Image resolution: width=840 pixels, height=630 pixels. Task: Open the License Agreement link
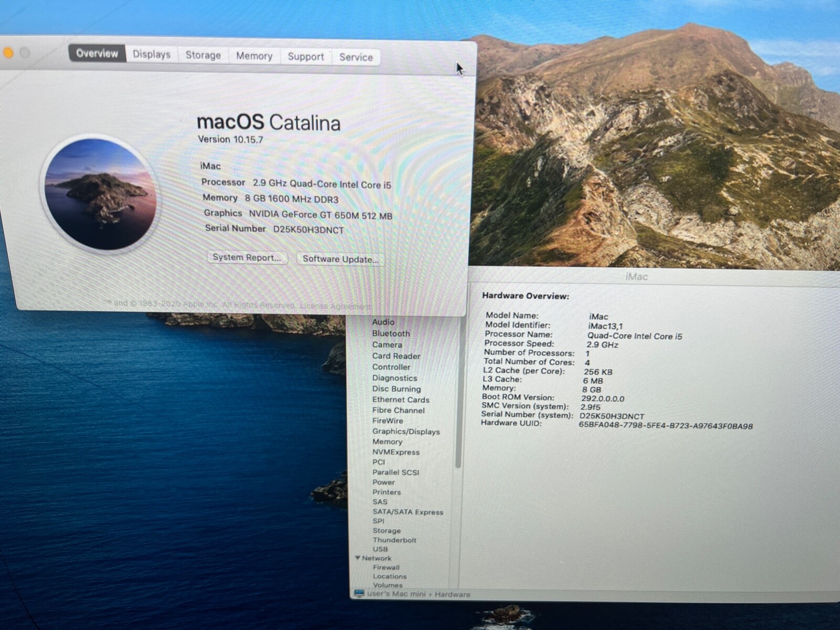[336, 306]
